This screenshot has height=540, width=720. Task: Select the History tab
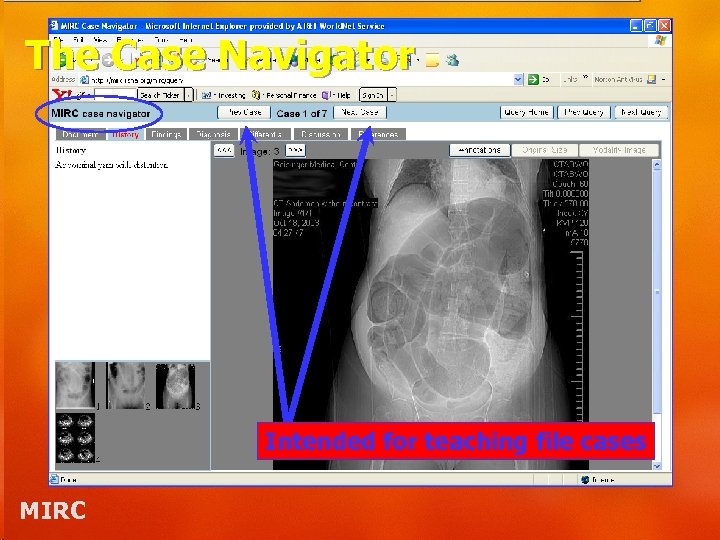coord(125,134)
